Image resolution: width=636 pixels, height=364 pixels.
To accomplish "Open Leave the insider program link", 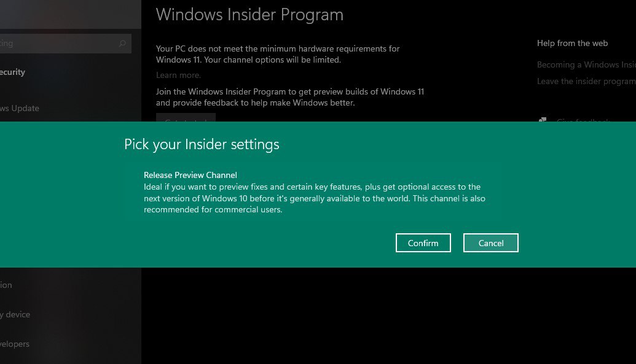I will 586,82.
